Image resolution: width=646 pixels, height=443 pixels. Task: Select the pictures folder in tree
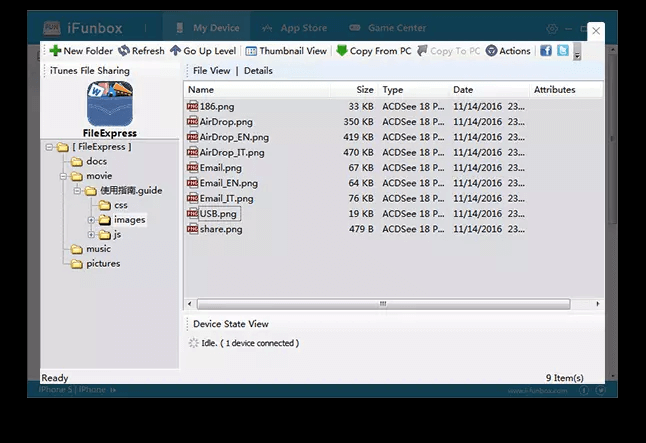(103, 264)
